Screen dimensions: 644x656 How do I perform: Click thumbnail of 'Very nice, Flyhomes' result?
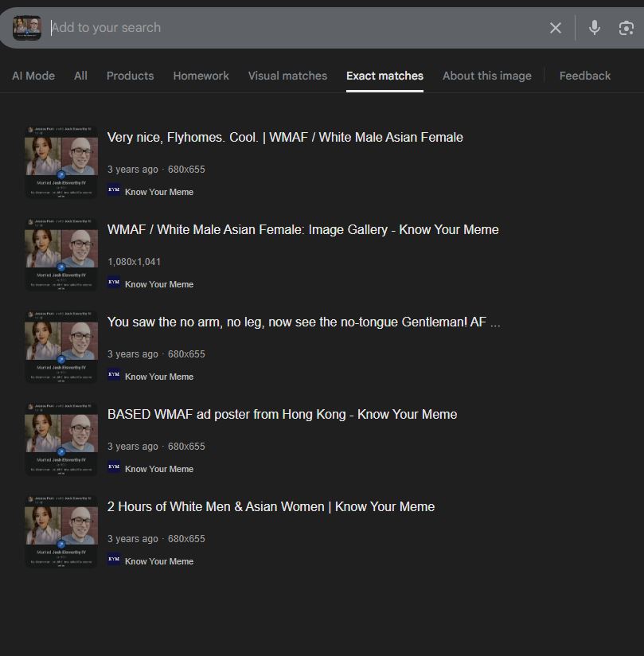point(61,162)
